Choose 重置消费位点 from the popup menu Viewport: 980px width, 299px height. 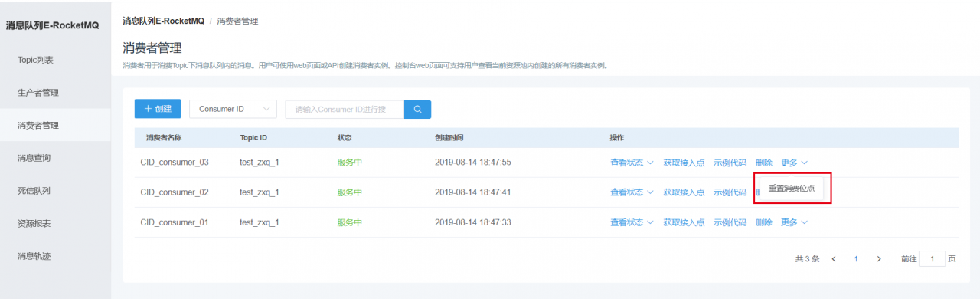click(792, 188)
